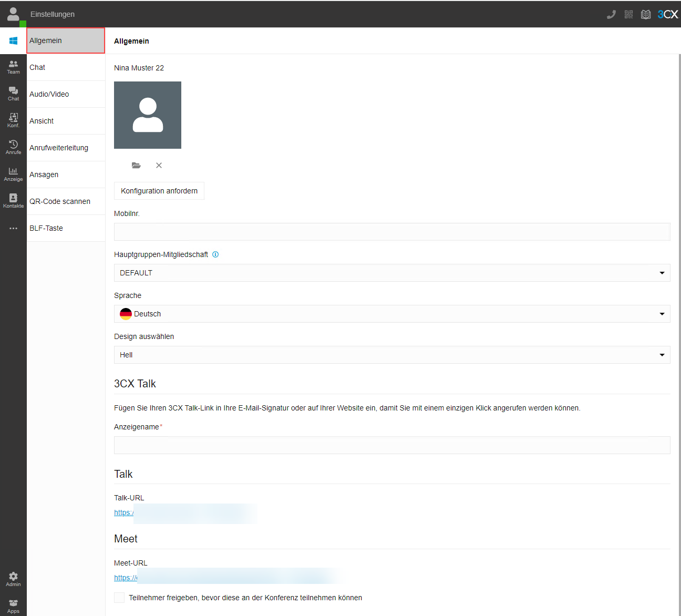The height and width of the screenshot is (616, 681).
Task: Click the profile picture placeholder thumbnail
Action: (148, 115)
